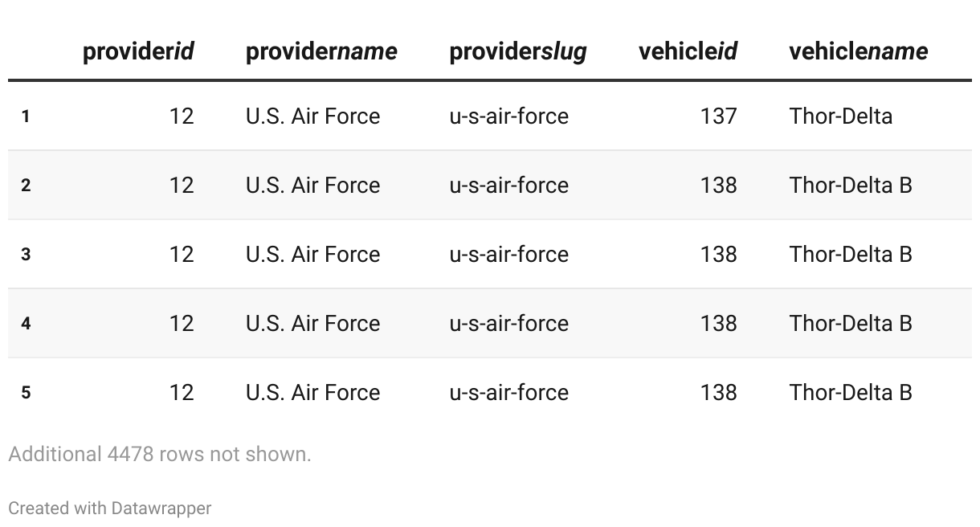980x527 pixels.
Task: Click row number 1
Action: click(26, 116)
